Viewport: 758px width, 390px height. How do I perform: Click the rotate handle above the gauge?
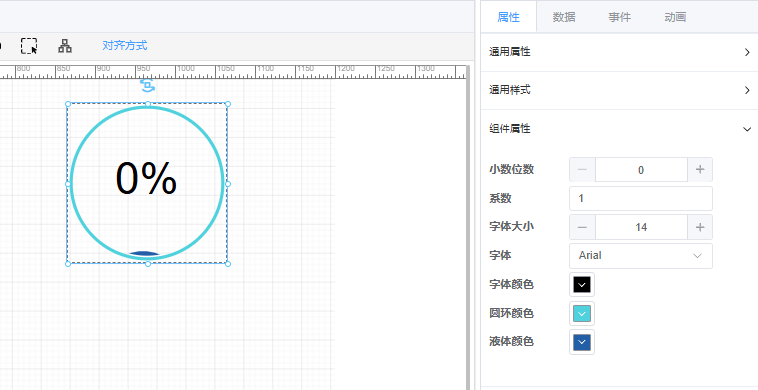pos(147,86)
